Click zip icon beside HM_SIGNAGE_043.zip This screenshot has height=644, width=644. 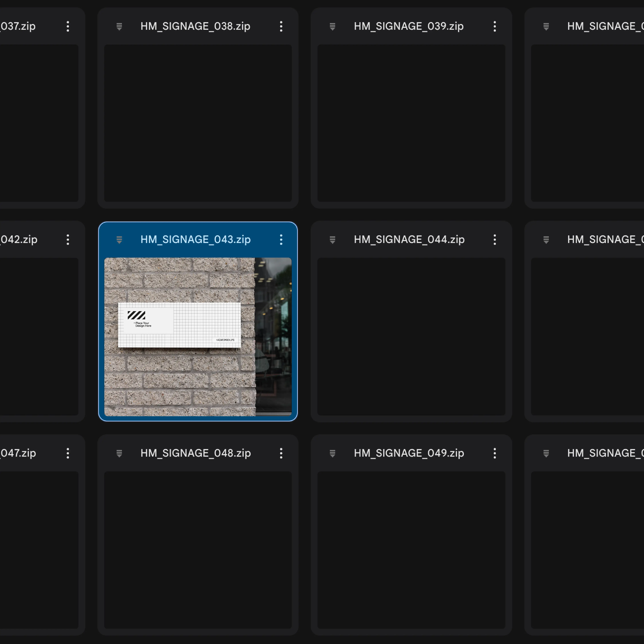click(119, 240)
